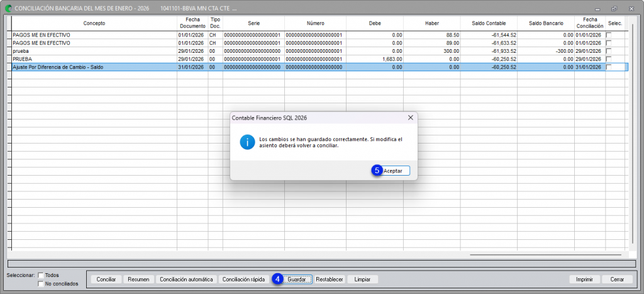Click the Fecha Documento column header
The width and height of the screenshot is (644, 294).
[x=192, y=23]
